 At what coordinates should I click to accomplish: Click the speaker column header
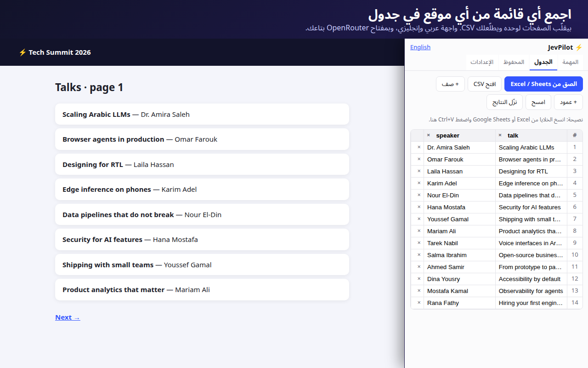pyautogui.click(x=459, y=135)
